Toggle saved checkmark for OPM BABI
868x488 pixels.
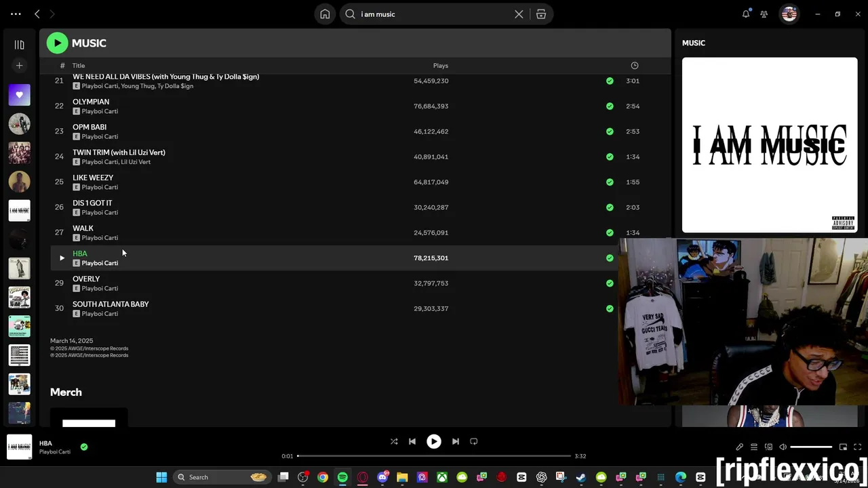[610, 131]
